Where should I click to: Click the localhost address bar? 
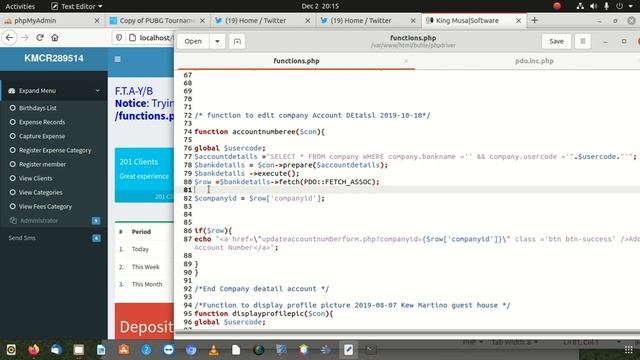(x=154, y=38)
